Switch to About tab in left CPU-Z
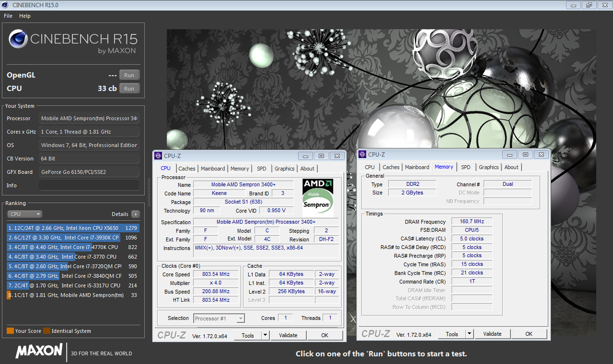 click(x=307, y=169)
